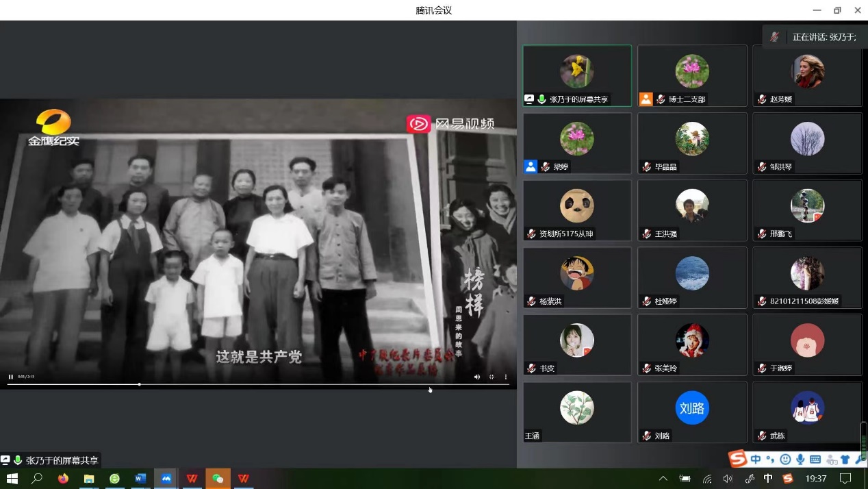Screen dimensions: 868x489
Task: Switch to Tencent Meeting taskbar icon
Action: pos(166,479)
